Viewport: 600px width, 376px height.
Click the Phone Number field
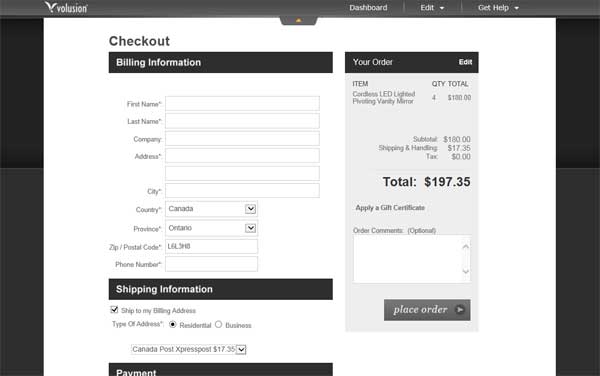(x=211, y=264)
